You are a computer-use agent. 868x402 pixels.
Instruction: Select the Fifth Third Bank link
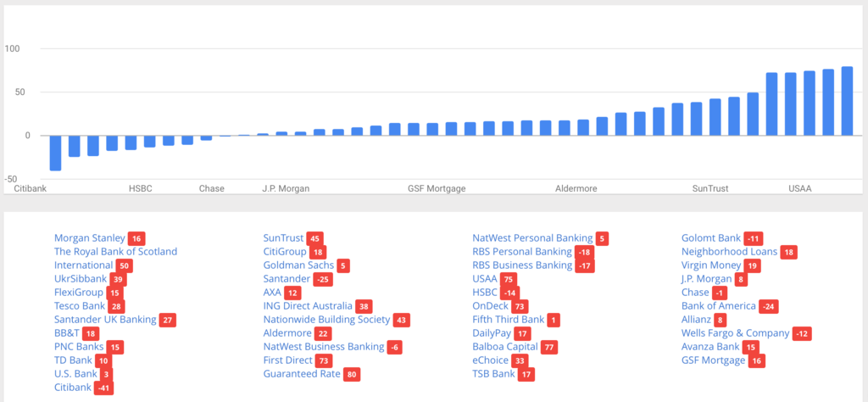509,320
